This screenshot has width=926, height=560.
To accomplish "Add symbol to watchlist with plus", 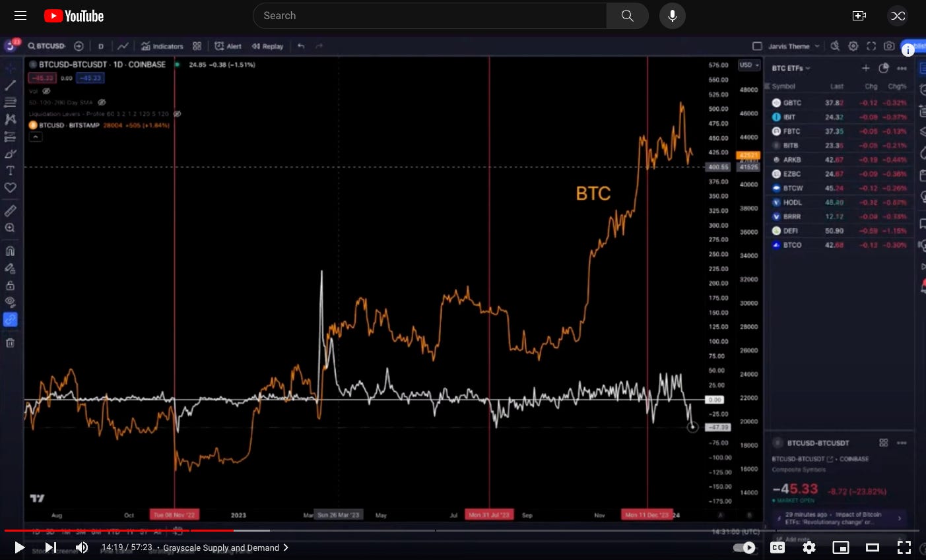I will pos(865,69).
